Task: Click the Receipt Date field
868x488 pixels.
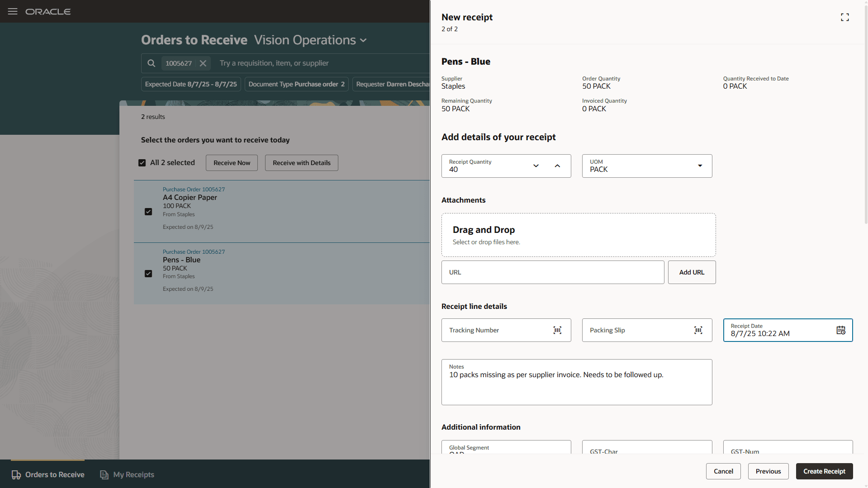Action: coord(788,330)
